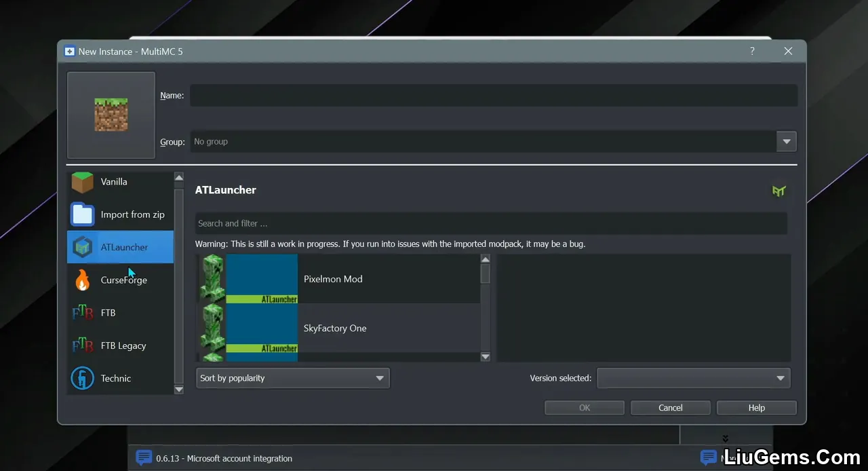Switch to Import from zip page
The image size is (868, 471).
121,214
